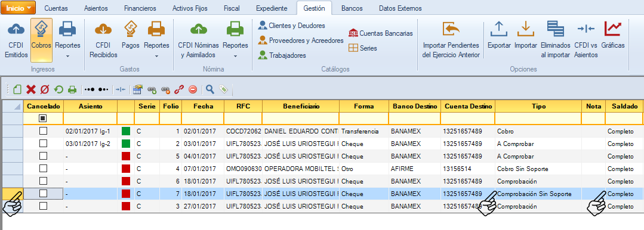Click Importar Pendientes del Ejercicio Anterior
The image size is (644, 230).
[451, 40]
